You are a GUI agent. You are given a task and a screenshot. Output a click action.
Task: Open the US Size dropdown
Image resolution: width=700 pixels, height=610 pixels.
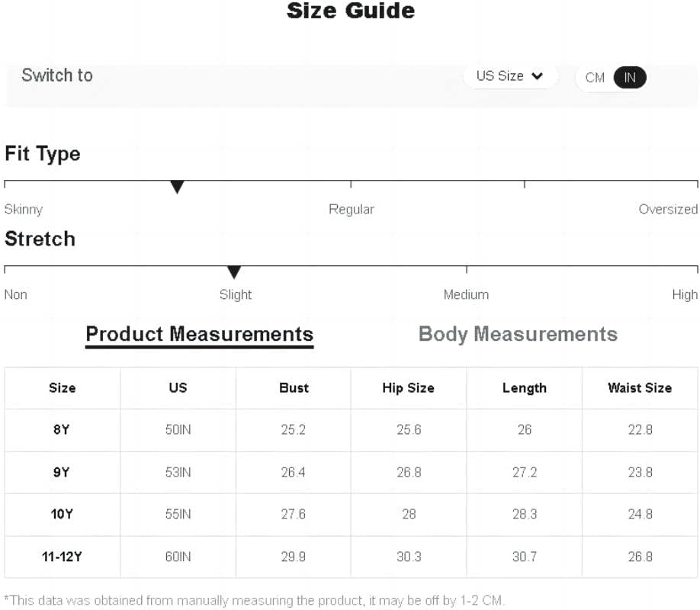(510, 76)
